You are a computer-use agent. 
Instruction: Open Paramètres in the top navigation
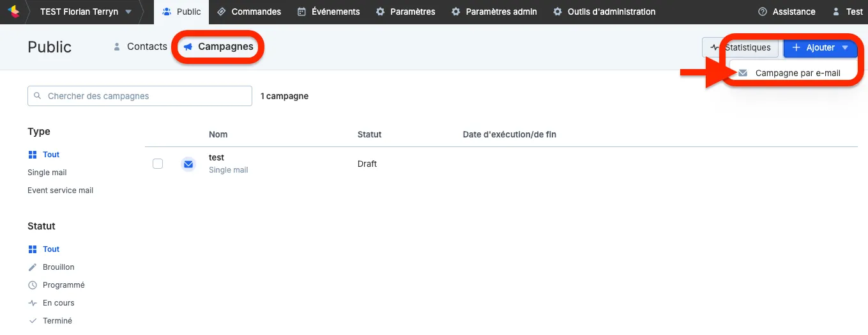406,12
